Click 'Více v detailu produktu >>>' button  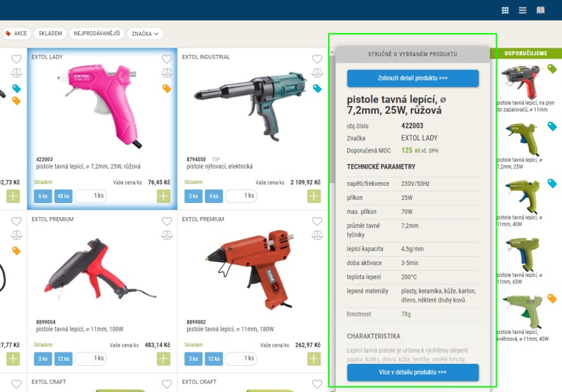point(413,372)
